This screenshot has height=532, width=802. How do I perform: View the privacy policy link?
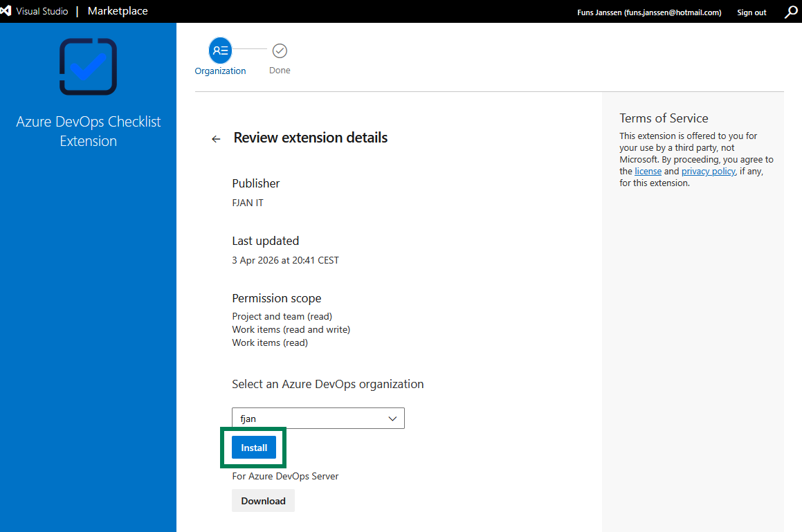coord(708,170)
